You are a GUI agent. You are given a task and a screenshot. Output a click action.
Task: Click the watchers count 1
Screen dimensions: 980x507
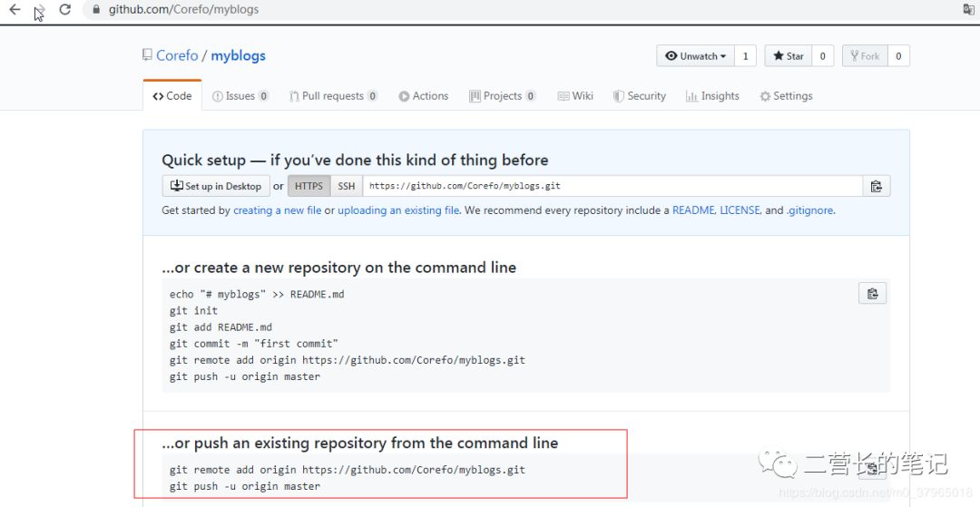[x=745, y=56]
